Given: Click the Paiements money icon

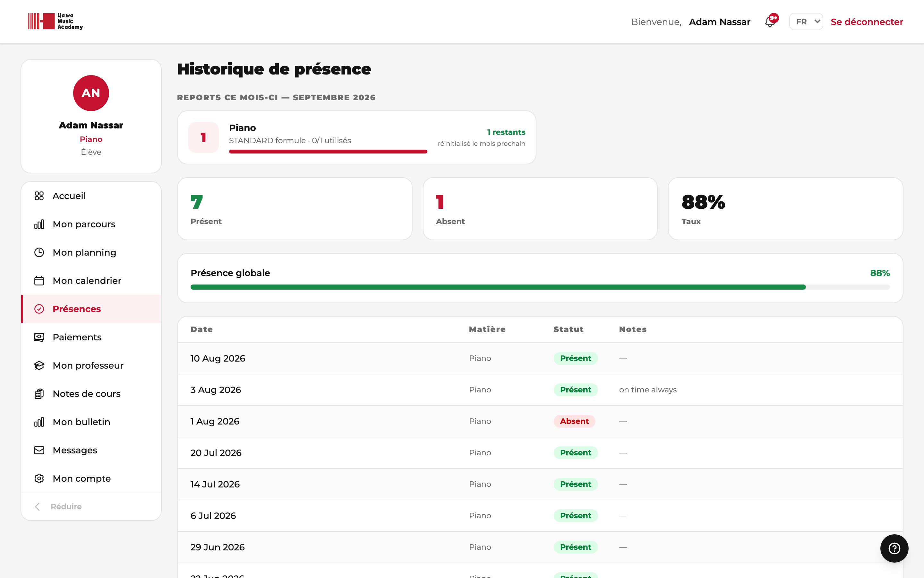Looking at the screenshot, I should pos(39,337).
